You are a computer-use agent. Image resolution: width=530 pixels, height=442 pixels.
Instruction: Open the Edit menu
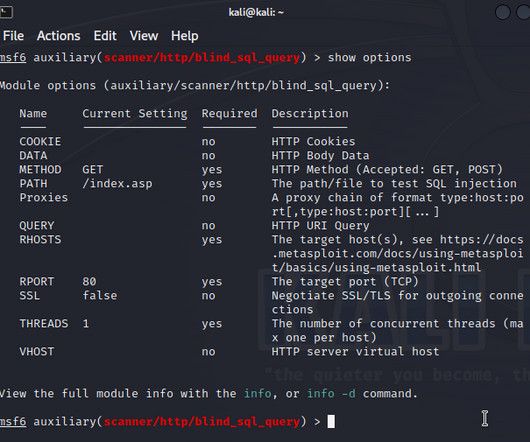coord(105,36)
